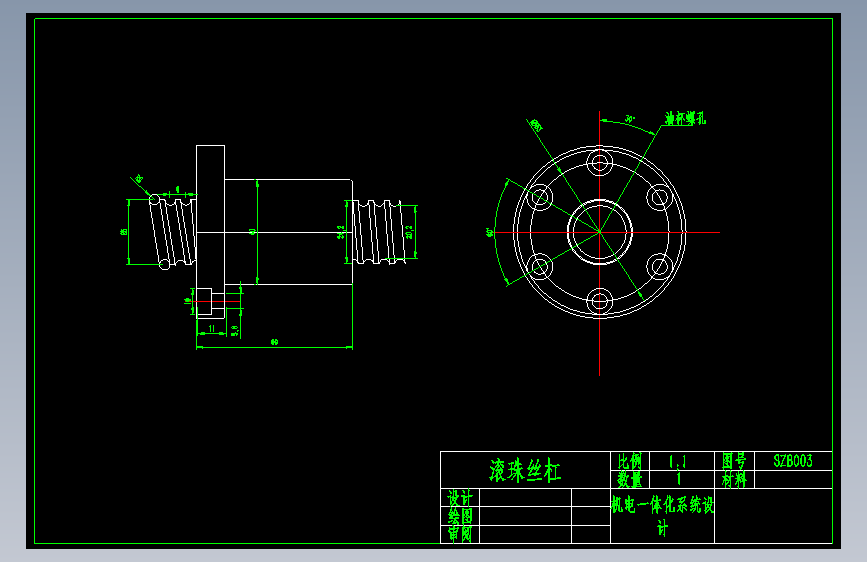Click the 材料 label in title block
The height and width of the screenshot is (562, 867).
734,479
